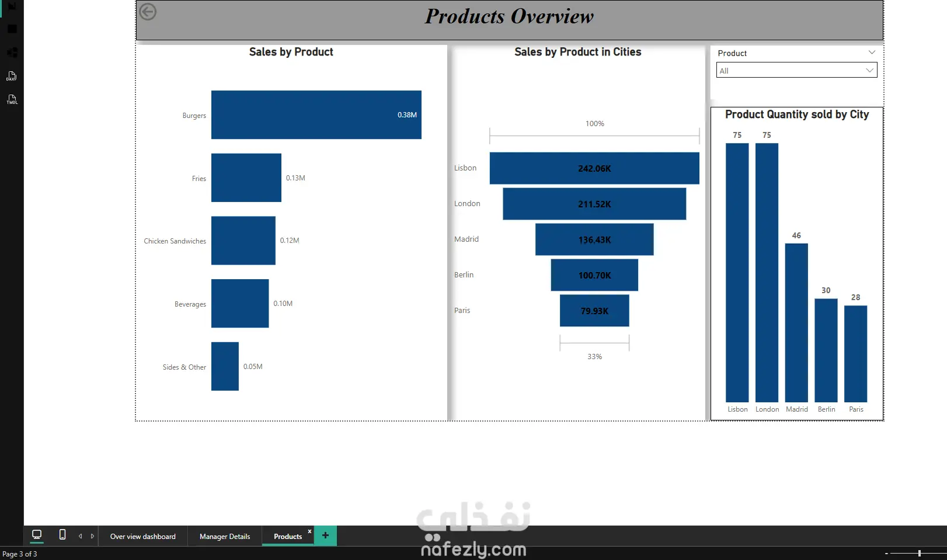This screenshot has width=947, height=560.
Task: Expand the Product slicer header chevron
Action: coord(872,53)
